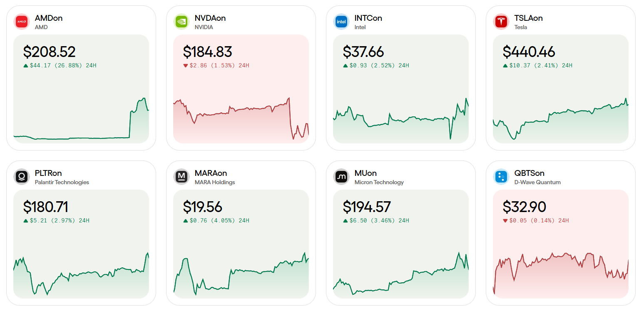Click the PLTRon $180.71 price
The image size is (644, 311).
[45, 207]
